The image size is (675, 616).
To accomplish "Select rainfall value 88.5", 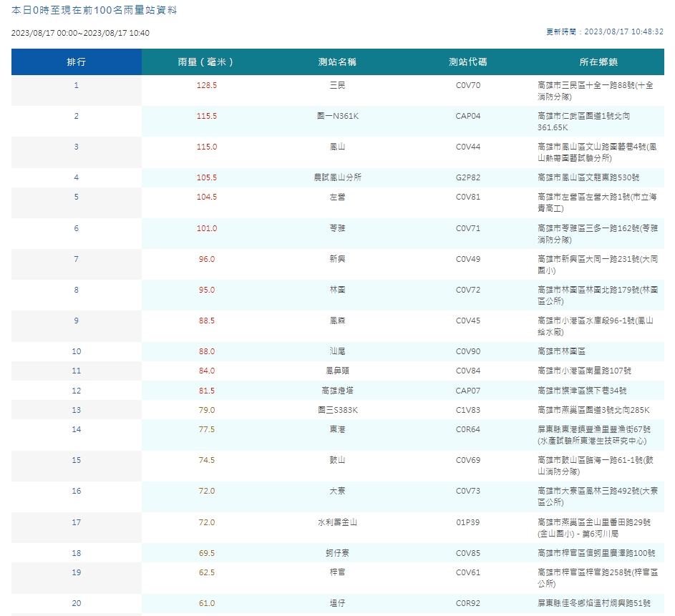I will coord(207,321).
